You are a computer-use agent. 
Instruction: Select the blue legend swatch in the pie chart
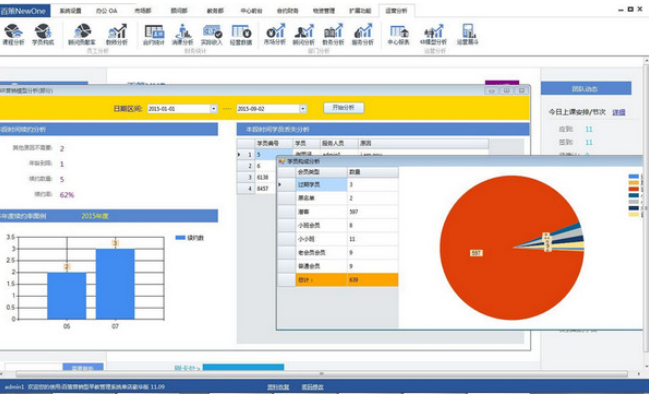633,177
